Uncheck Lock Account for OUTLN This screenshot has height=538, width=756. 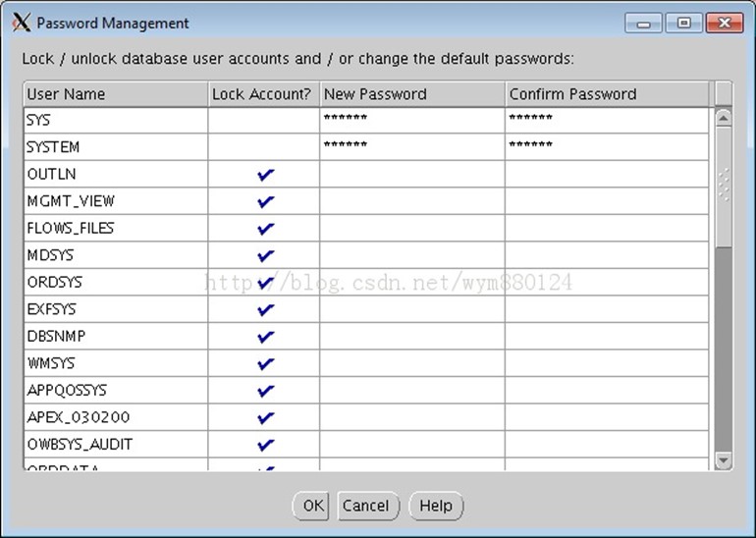click(266, 174)
